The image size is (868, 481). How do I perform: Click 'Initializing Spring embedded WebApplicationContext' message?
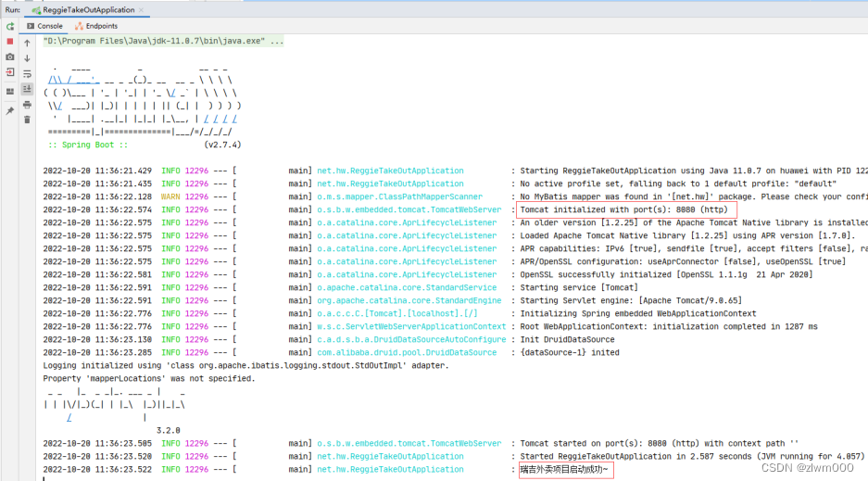637,314
